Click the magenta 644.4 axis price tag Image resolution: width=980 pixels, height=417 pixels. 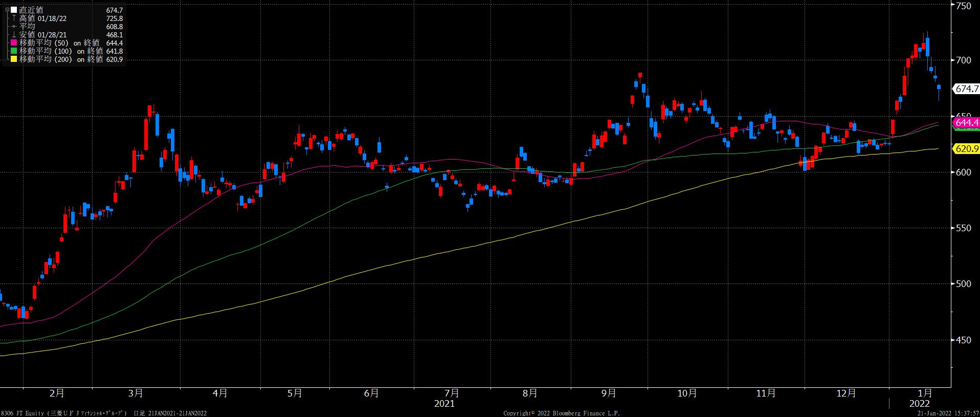(x=967, y=123)
